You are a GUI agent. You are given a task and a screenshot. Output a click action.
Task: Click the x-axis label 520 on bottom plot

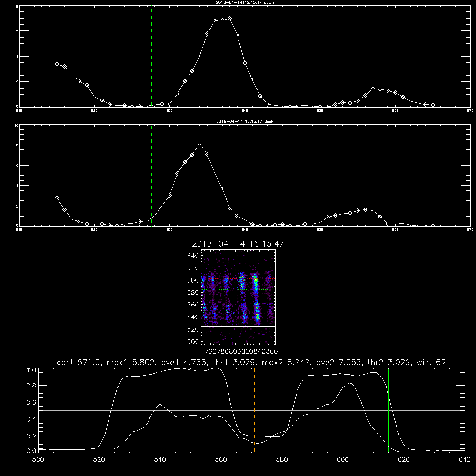pos(99,460)
